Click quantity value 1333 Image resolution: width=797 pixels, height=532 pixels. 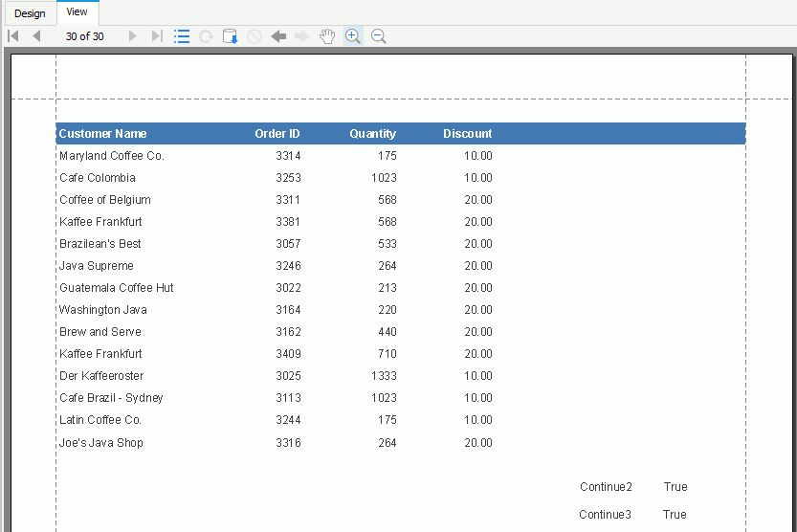384,376
